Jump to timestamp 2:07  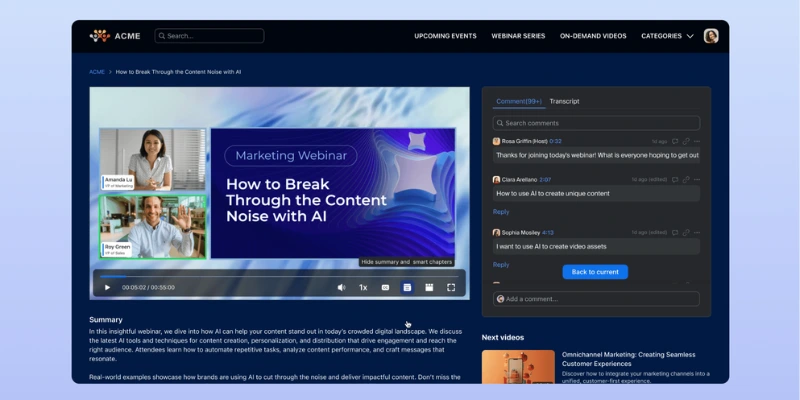click(545, 180)
